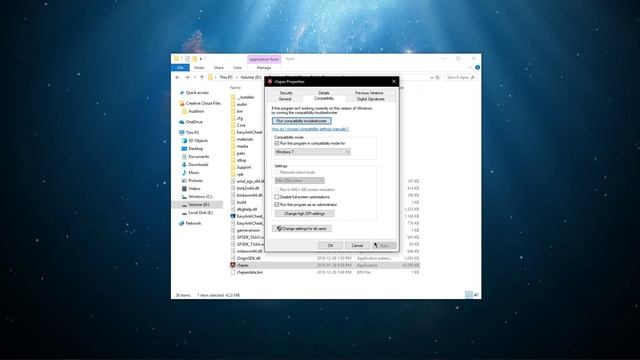Screen dimensions: 640x360
Task: Click the Explorer help icon
Action: 477,67
